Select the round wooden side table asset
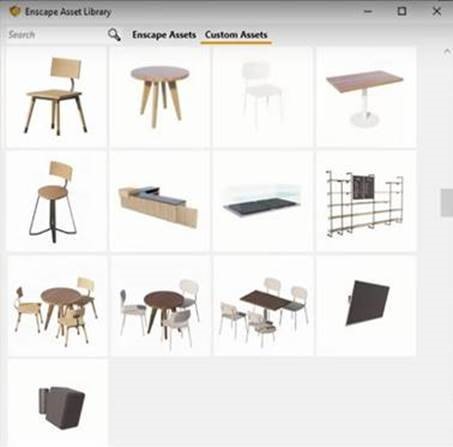The width and height of the screenshot is (453, 447). click(160, 97)
